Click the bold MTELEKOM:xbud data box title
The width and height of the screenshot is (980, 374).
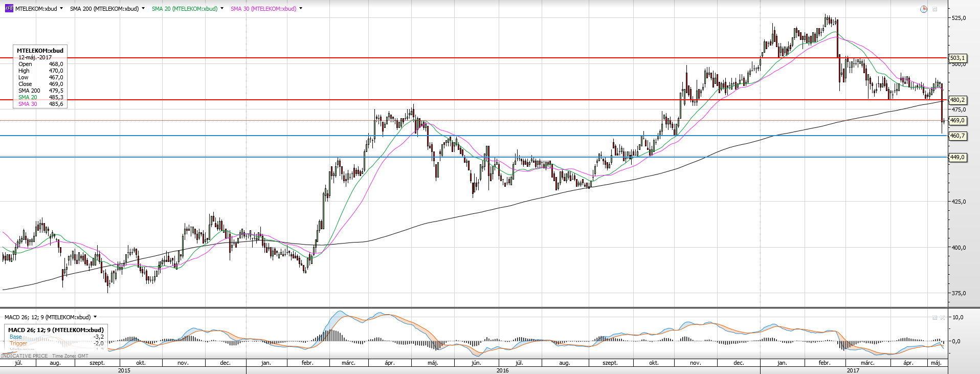point(40,51)
